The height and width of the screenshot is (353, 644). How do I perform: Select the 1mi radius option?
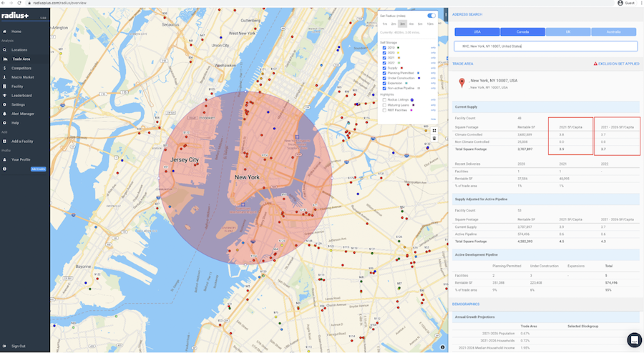[385, 24]
